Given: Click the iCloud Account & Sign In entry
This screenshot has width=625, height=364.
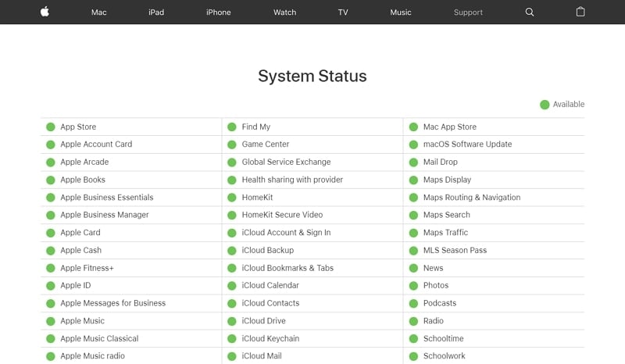Looking at the screenshot, I should coord(286,233).
